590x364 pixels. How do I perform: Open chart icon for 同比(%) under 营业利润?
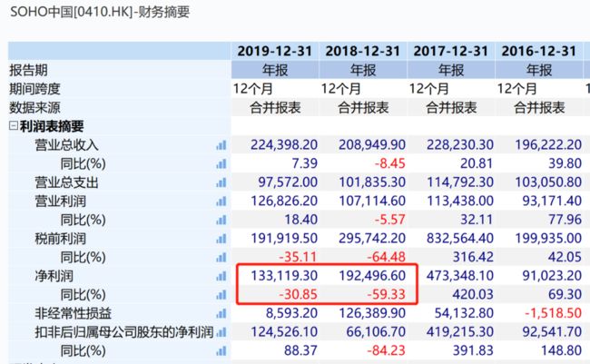click(x=221, y=220)
